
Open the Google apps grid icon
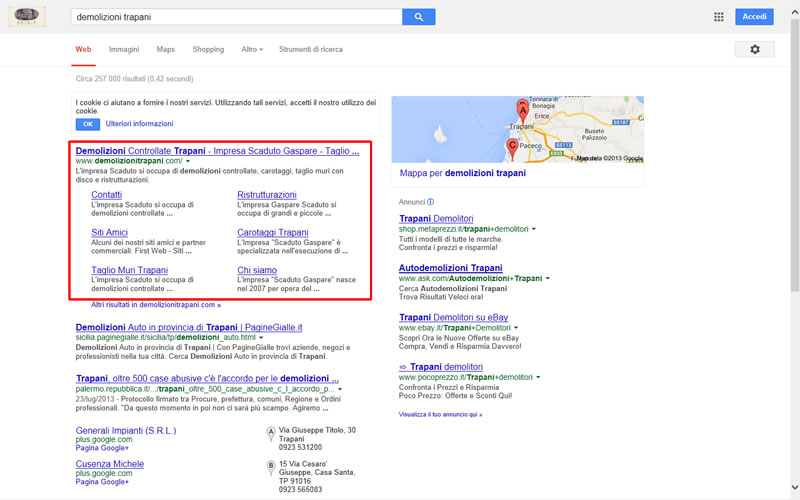(x=718, y=17)
